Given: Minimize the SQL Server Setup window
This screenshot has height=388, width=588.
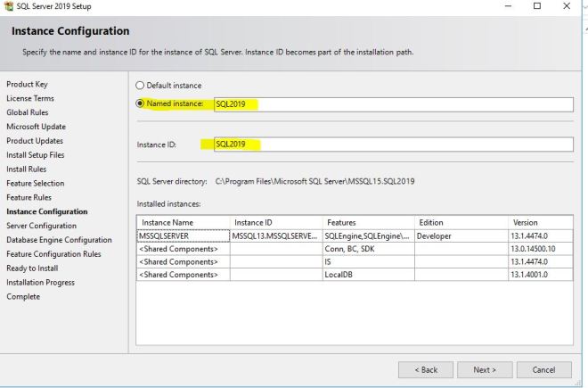Looking at the screenshot, I should click(507, 6).
